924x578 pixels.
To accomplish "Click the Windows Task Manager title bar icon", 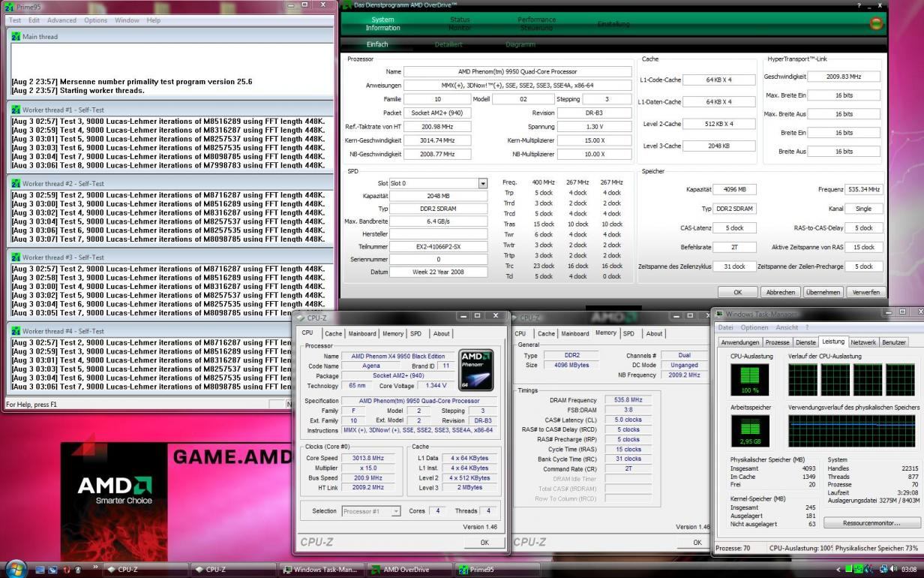I will [x=720, y=313].
